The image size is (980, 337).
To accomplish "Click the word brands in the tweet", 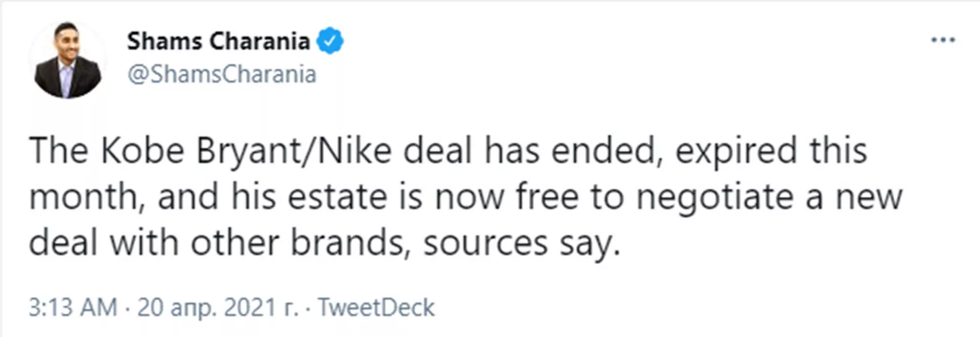I will pyautogui.click(x=351, y=243).
